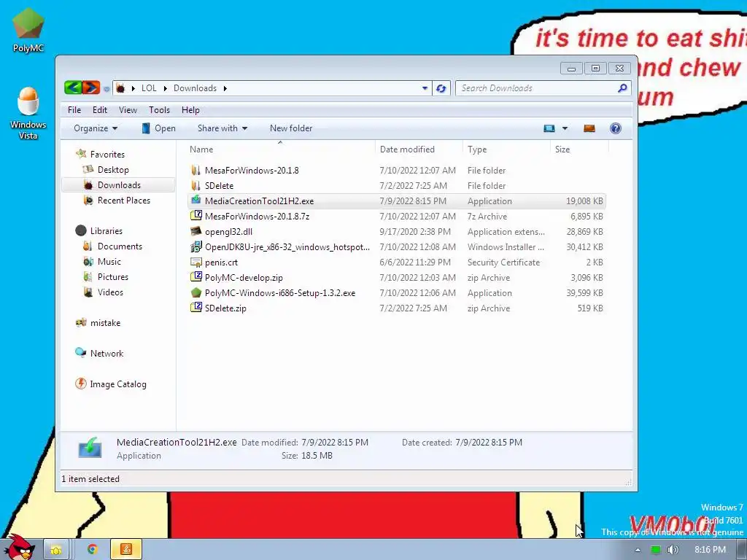Screen dimensions: 747x560
Task: Open the Help menu
Action: tap(190, 110)
